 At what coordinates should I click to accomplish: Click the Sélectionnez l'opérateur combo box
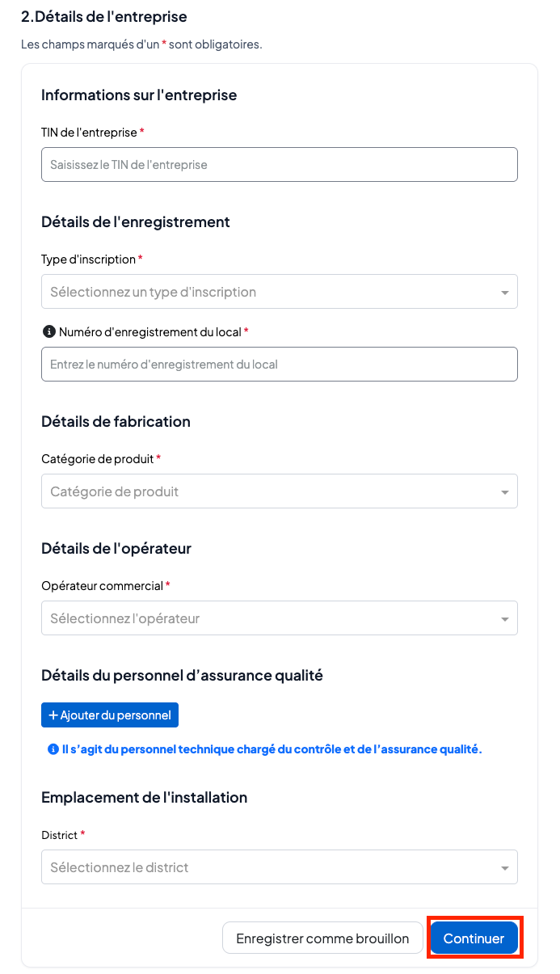coord(280,618)
